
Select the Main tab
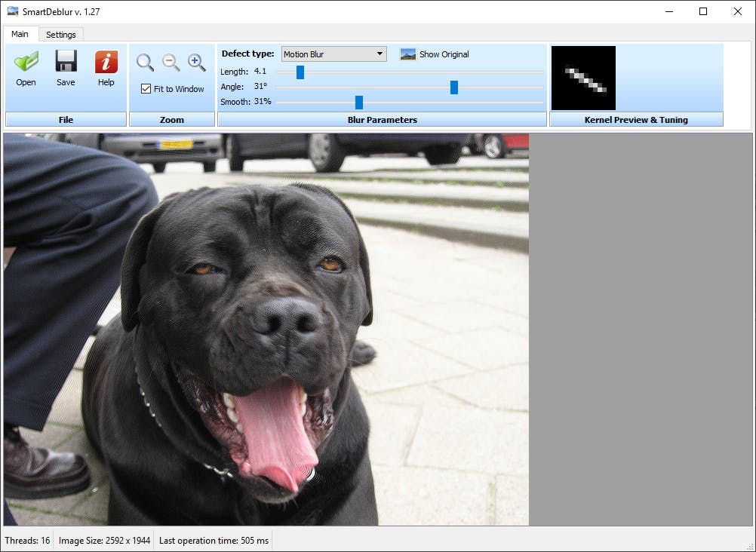20,34
